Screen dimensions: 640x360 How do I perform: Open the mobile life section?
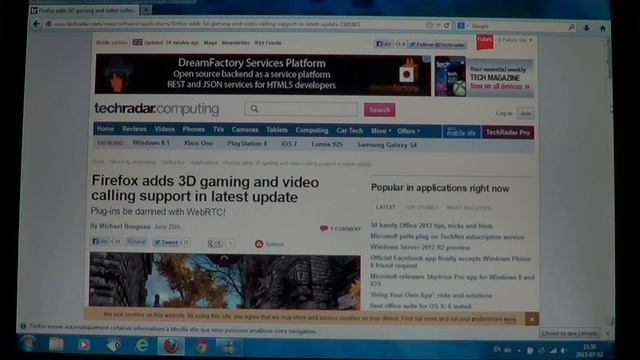pyautogui.click(x=461, y=132)
